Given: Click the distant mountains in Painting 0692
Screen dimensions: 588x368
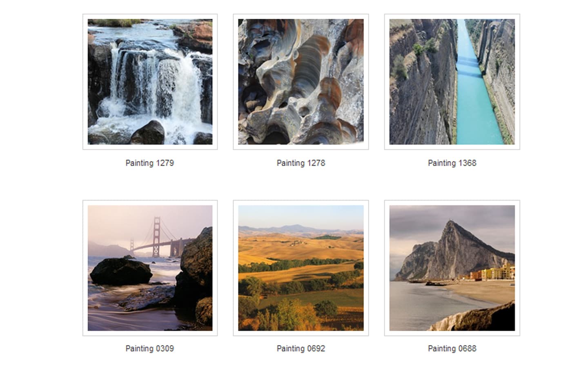Looking at the screenshot, I should pyautogui.click(x=300, y=229).
